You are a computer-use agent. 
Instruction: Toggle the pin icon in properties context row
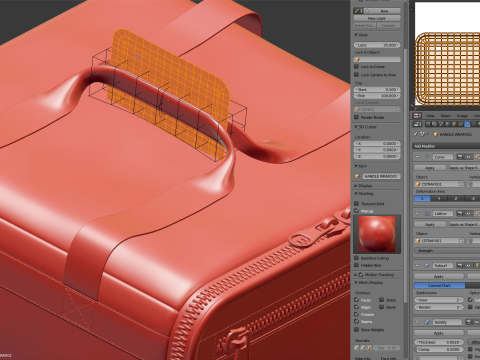click(x=415, y=134)
